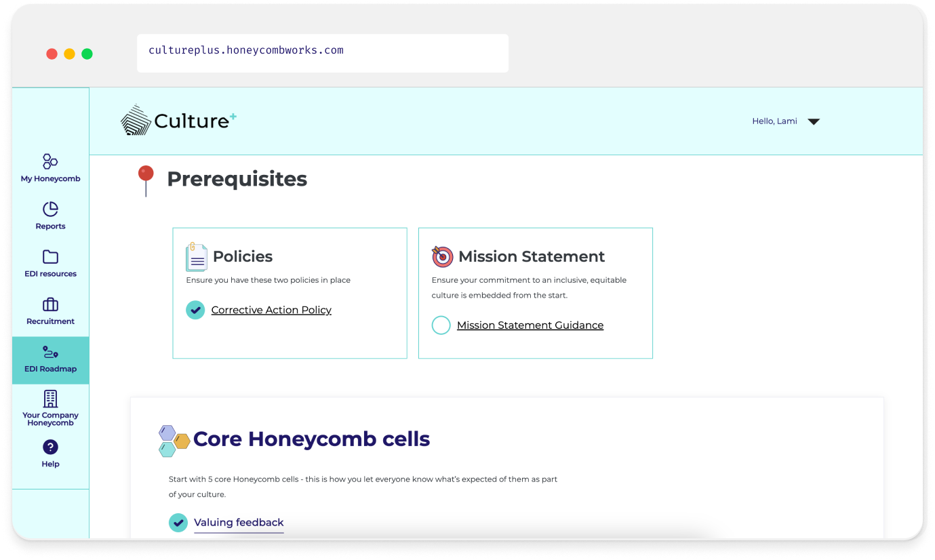Viewport: 935px width, 560px height.
Task: Open the Reports menu label
Action: pyautogui.click(x=50, y=226)
